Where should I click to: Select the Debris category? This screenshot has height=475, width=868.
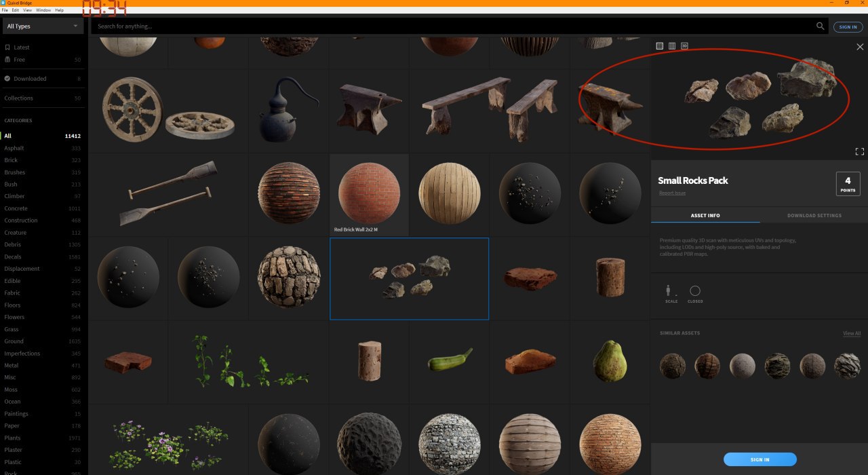click(x=43, y=244)
